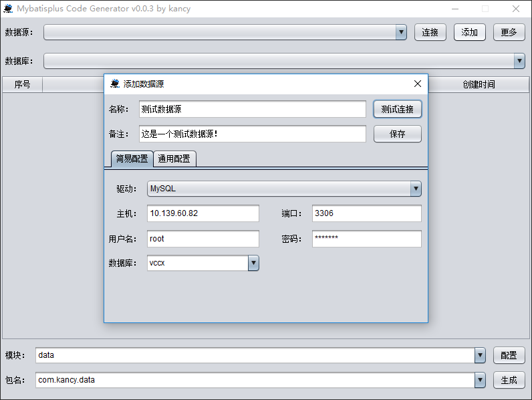
Task: Click the 添加数据源 dialog title icon
Action: coord(115,84)
